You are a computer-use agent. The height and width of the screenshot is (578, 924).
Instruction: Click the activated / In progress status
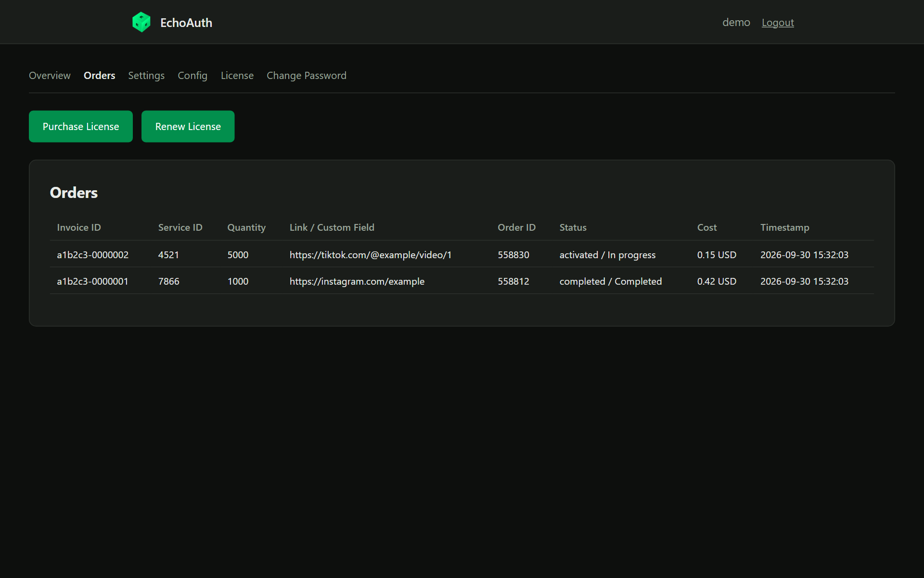tap(607, 255)
